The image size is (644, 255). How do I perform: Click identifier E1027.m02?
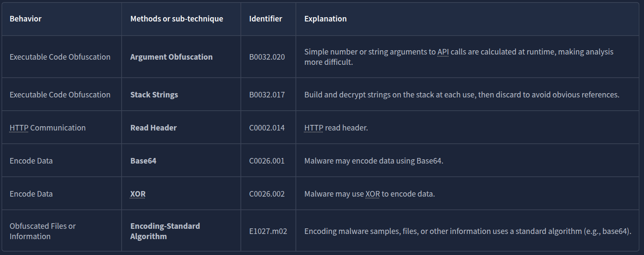(x=268, y=231)
